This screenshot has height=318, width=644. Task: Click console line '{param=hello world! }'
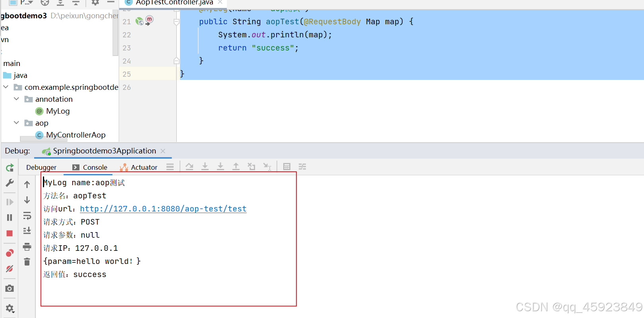pos(92,261)
